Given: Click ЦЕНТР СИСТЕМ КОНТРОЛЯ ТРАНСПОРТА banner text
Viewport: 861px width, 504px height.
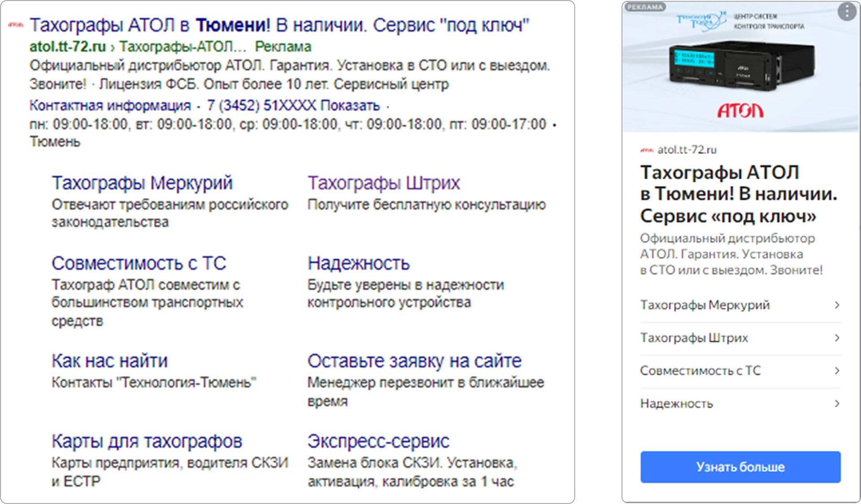Looking at the screenshot, I should 769,21.
